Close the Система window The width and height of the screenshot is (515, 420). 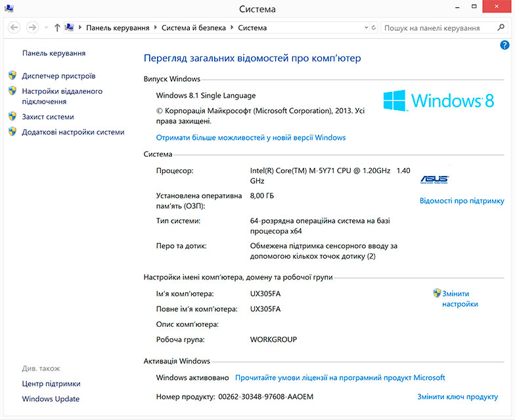coord(497,7)
